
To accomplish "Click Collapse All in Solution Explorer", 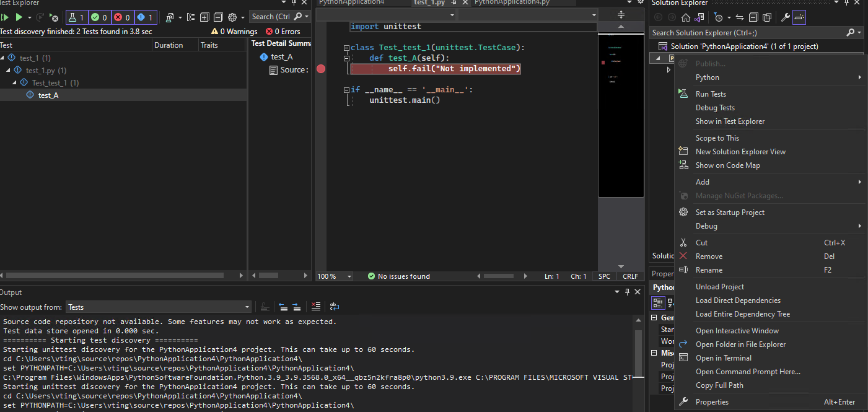I will [x=753, y=17].
